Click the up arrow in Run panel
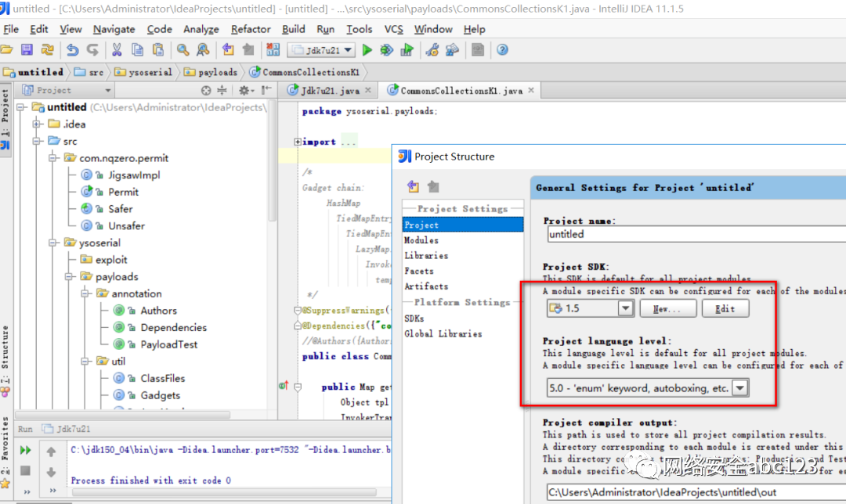 (x=51, y=452)
